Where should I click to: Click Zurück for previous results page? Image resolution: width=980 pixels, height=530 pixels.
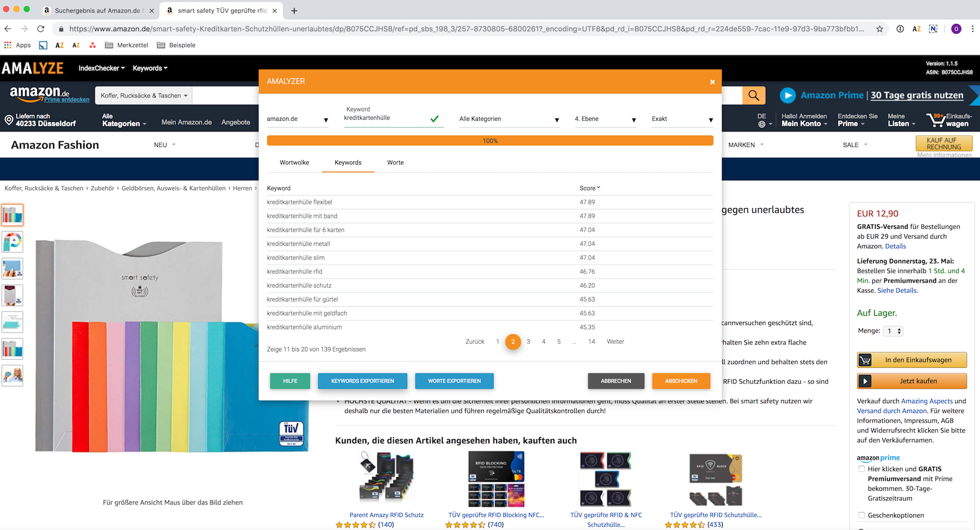[474, 342]
